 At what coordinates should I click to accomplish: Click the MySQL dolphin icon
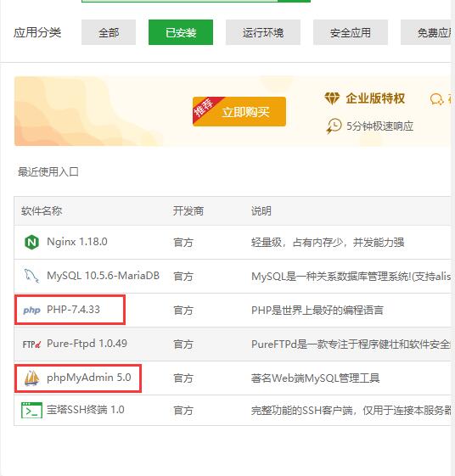[x=31, y=276]
